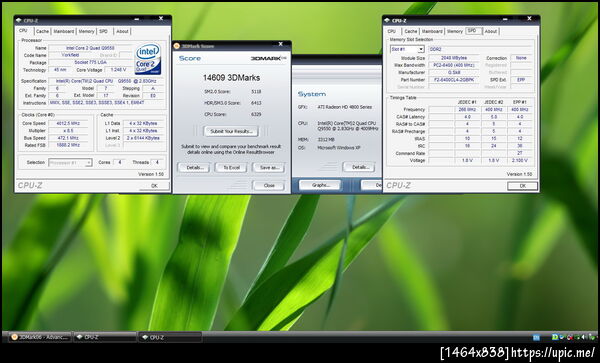Click the JEDEC #1 Frequency value

coord(467,110)
